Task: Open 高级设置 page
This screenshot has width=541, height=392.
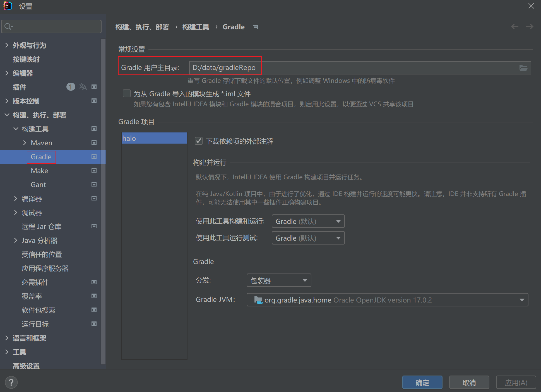Action: click(x=26, y=366)
